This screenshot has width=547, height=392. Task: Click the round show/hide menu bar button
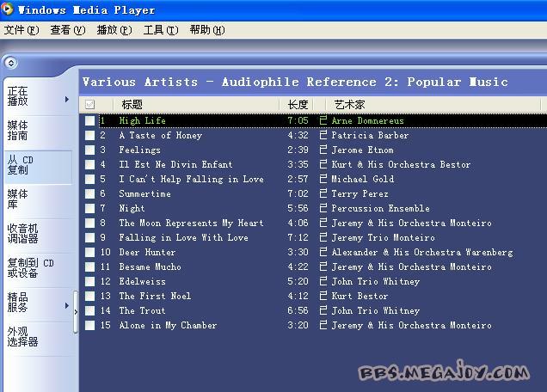(11, 63)
